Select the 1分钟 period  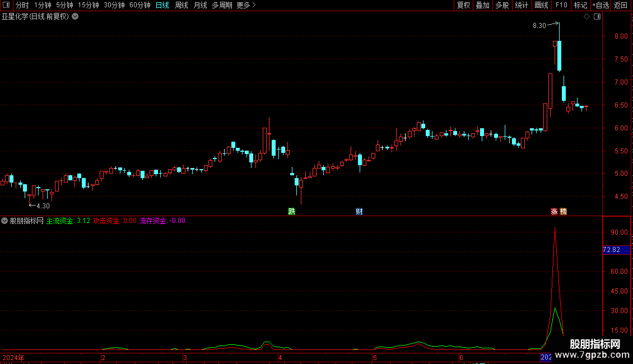(x=43, y=5)
